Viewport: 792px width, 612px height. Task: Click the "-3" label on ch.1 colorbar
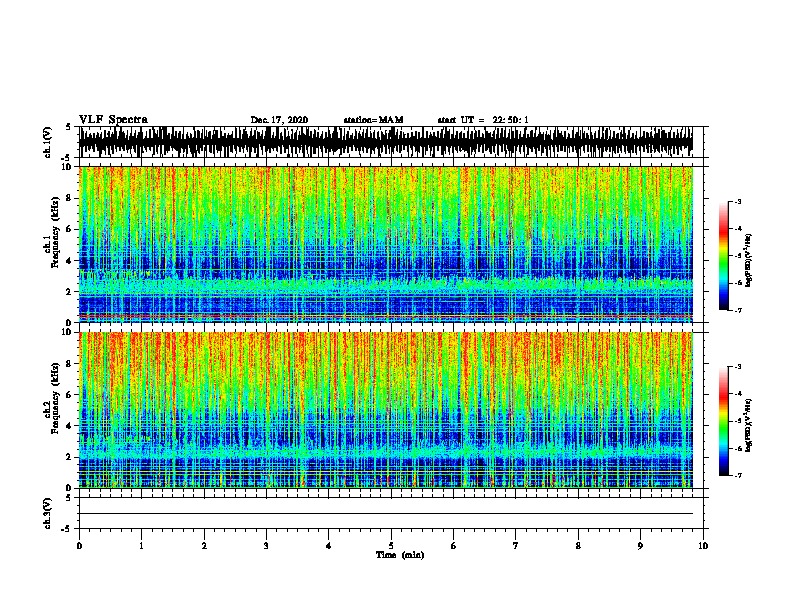[738, 201]
